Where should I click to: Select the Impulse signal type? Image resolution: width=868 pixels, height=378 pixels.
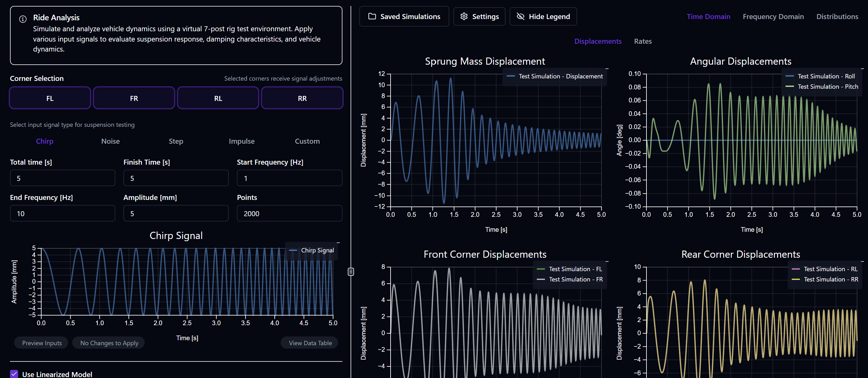(x=241, y=141)
